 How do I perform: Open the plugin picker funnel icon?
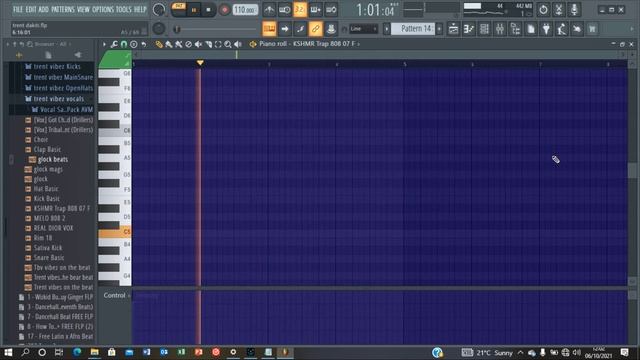point(546,29)
